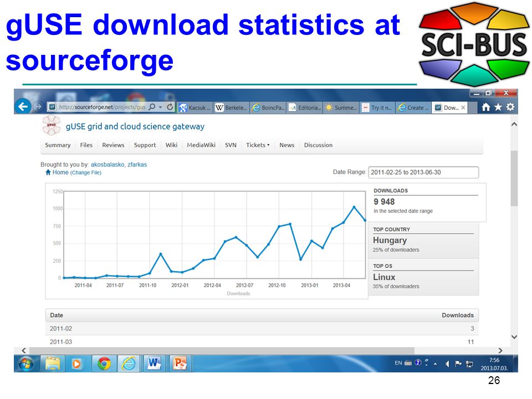Open Internet Explorer from taskbar
This screenshot has width=532, height=399.
(129, 364)
